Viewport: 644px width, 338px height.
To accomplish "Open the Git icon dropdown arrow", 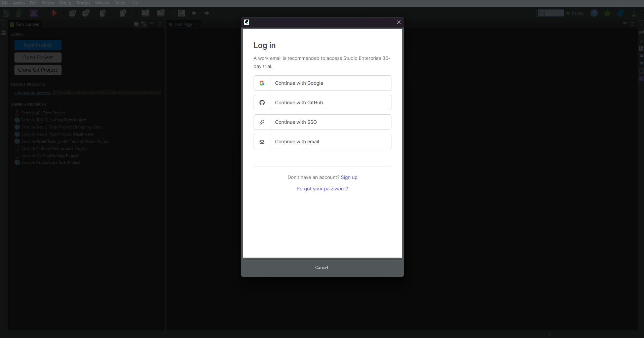I will click(63, 13).
